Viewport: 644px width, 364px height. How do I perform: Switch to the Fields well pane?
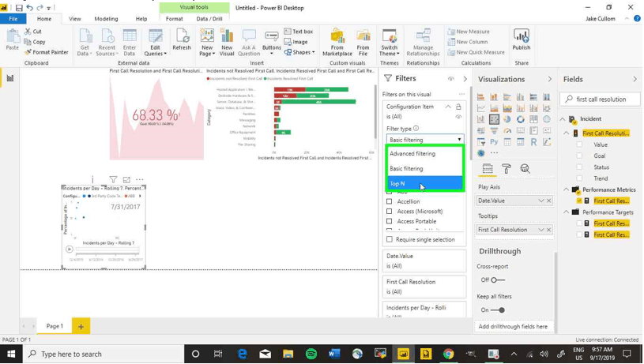(488, 169)
